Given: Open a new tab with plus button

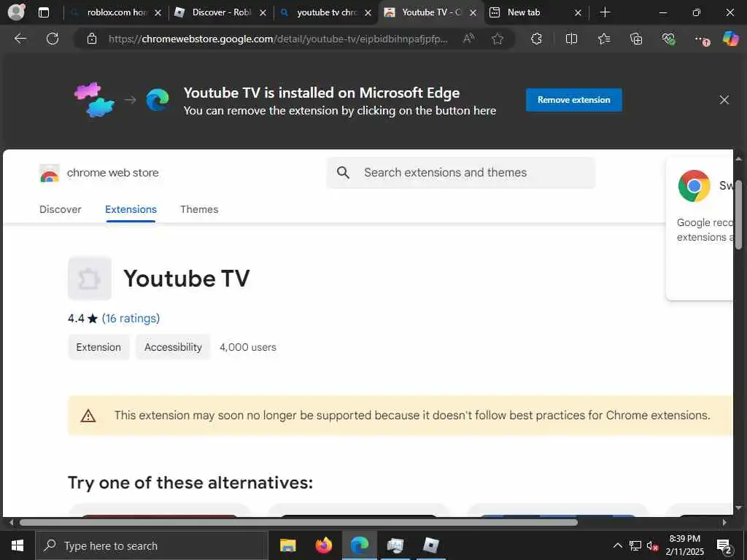Looking at the screenshot, I should click(605, 12).
